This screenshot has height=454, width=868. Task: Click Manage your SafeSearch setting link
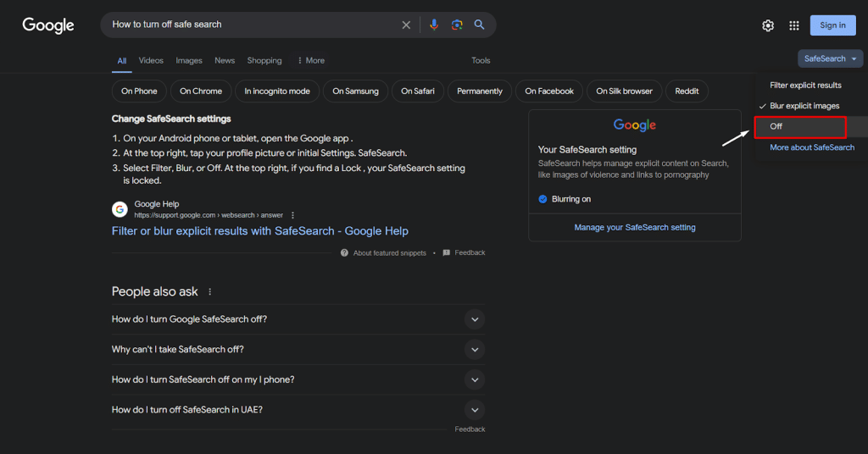click(x=635, y=227)
